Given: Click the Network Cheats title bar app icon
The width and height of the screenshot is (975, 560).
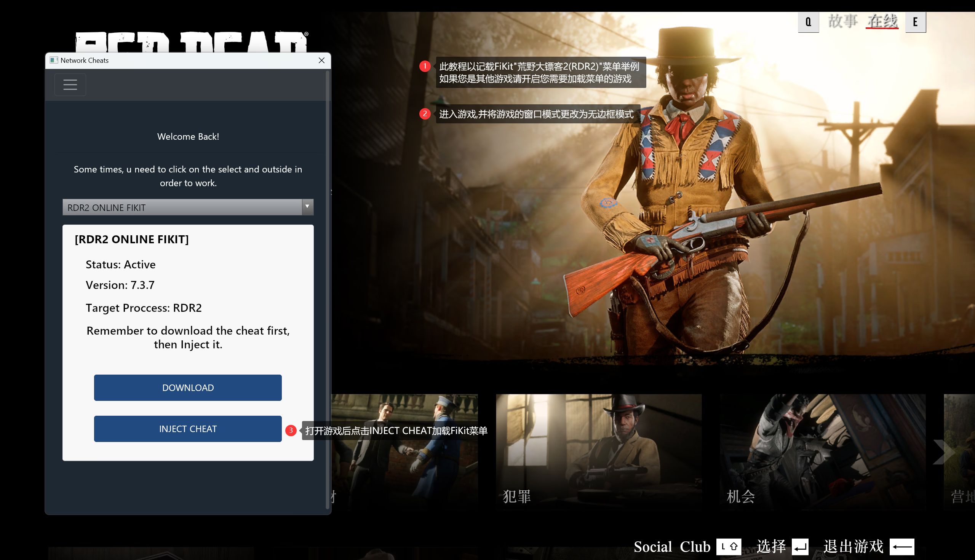Looking at the screenshot, I should 54,61.
